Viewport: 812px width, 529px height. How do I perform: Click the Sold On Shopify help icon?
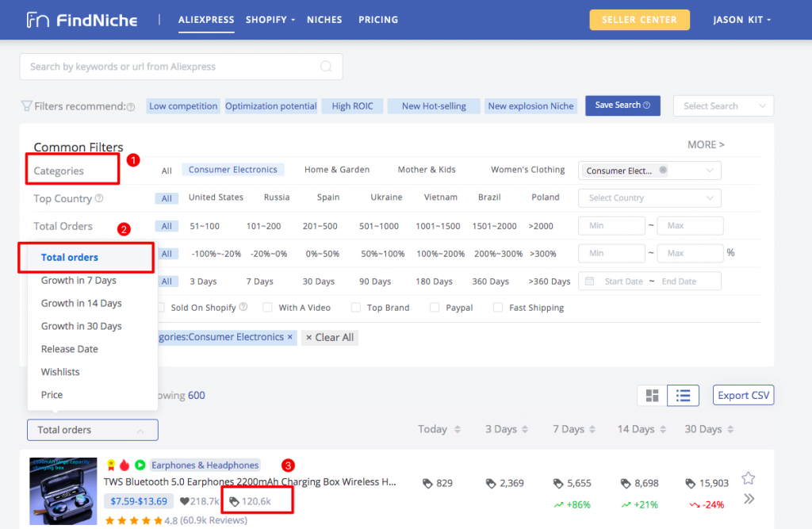[243, 307]
